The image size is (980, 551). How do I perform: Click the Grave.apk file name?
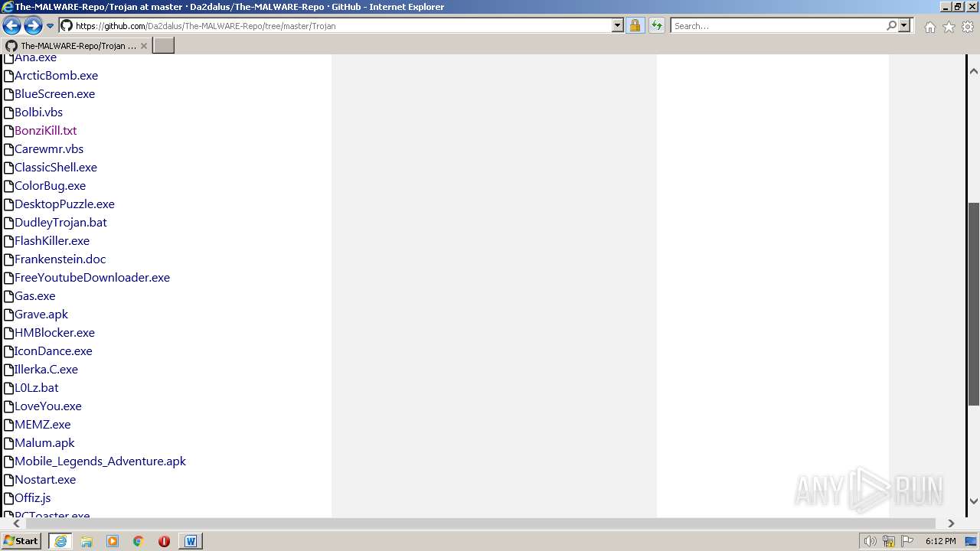[x=41, y=314]
